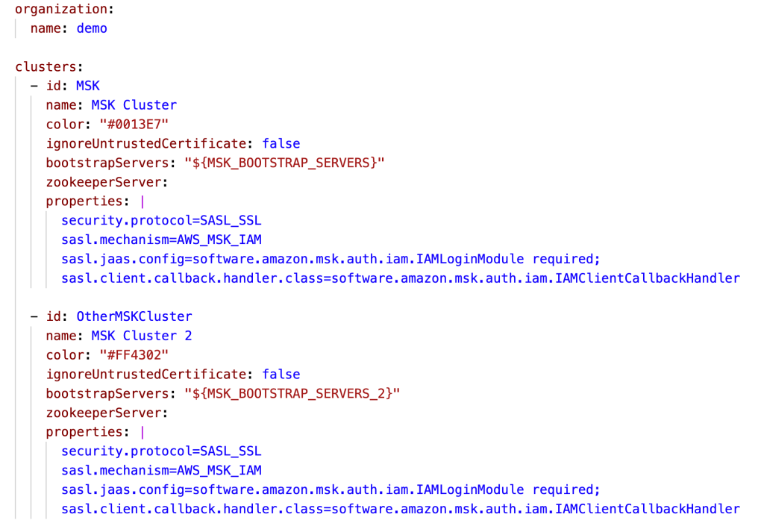
Task: Click the organization key at top
Action: [x=61, y=9]
